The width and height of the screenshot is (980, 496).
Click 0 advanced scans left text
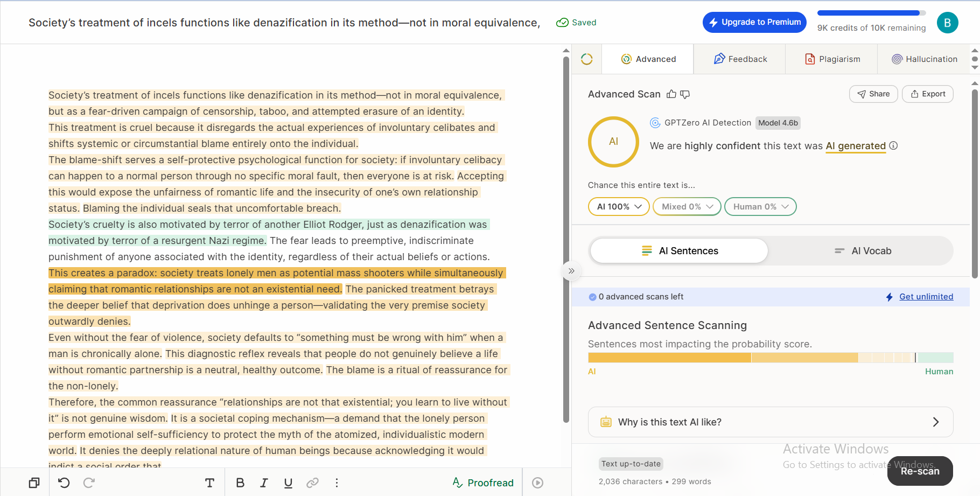[641, 297]
